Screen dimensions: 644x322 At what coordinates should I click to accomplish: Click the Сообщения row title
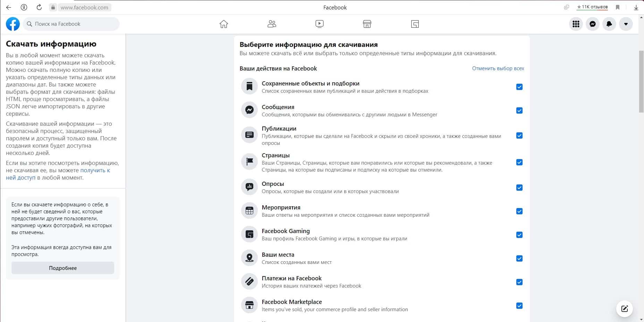(278, 107)
